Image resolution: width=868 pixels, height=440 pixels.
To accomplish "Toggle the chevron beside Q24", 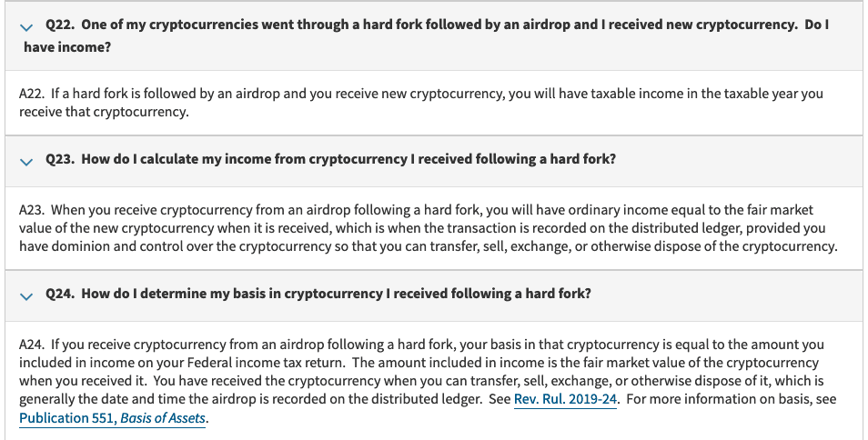I will (25, 295).
